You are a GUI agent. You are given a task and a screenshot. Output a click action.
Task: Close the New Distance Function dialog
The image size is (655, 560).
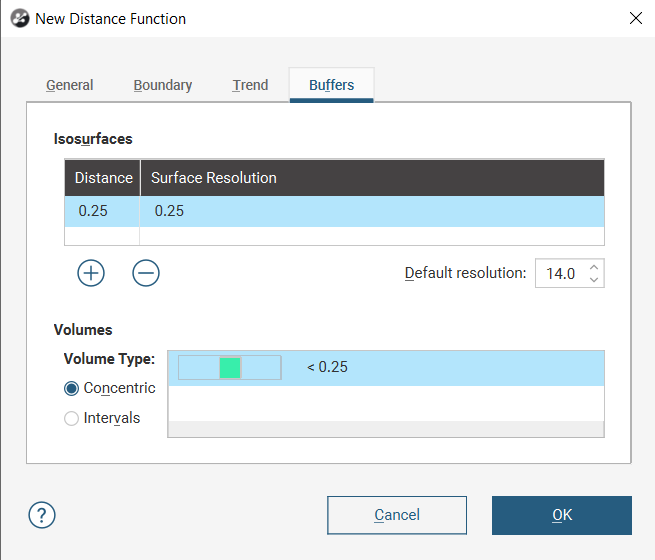(x=635, y=18)
